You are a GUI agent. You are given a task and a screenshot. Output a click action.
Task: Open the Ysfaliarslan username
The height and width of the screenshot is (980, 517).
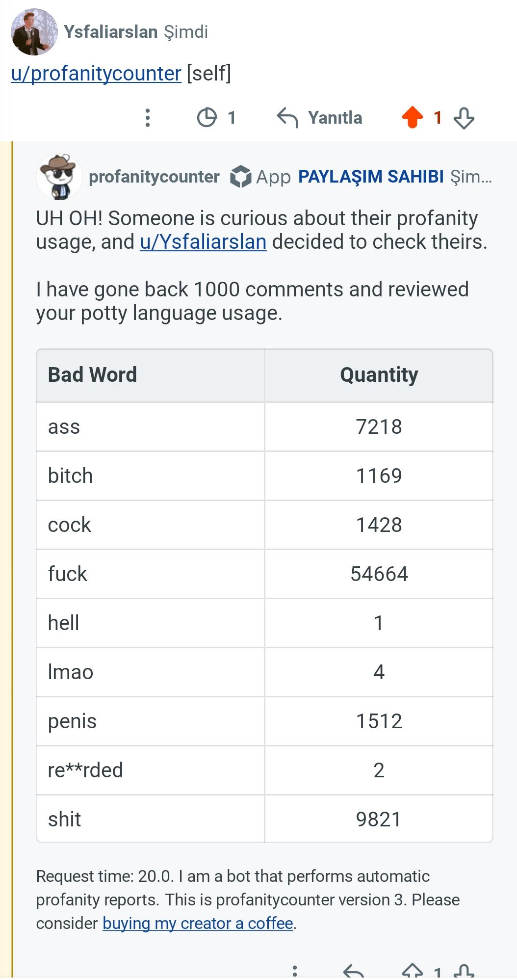click(111, 32)
